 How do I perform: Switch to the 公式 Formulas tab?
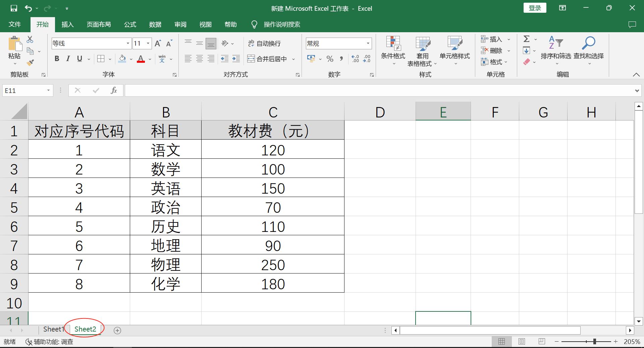click(130, 24)
